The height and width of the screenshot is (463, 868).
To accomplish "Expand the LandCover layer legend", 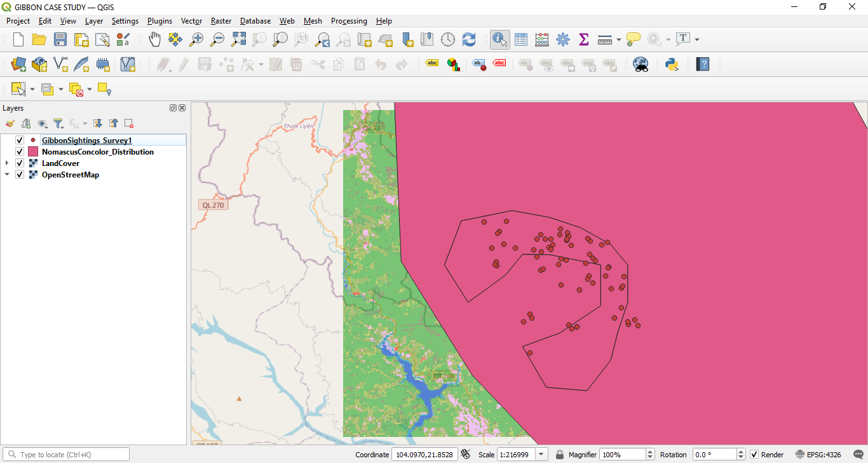I will 7,163.
